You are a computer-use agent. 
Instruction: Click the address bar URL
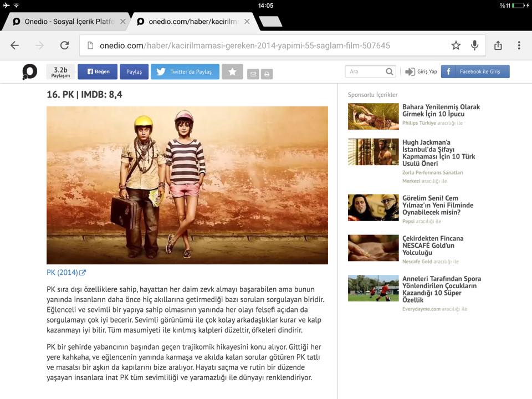(x=244, y=45)
